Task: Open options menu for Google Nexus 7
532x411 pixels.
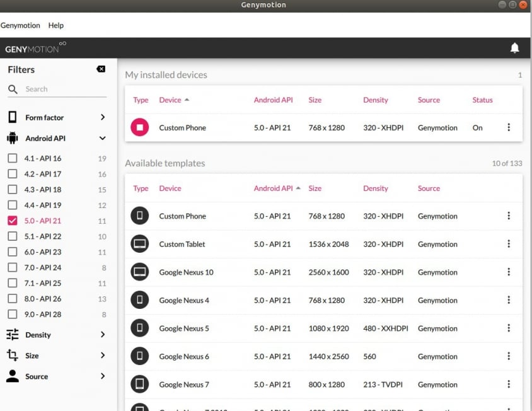Action: pyautogui.click(x=508, y=384)
